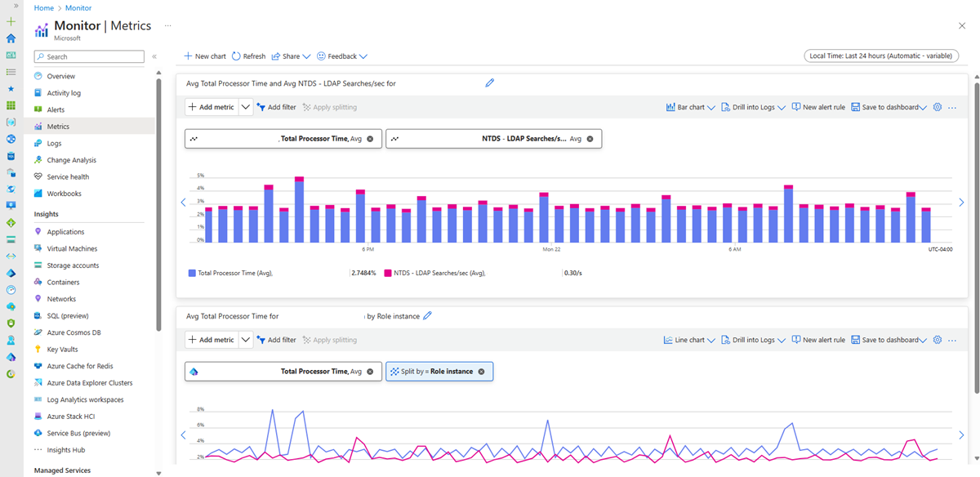Viewport: 980px width, 477px height.
Task: Open Save to dashboard in first chart
Action: 889,107
